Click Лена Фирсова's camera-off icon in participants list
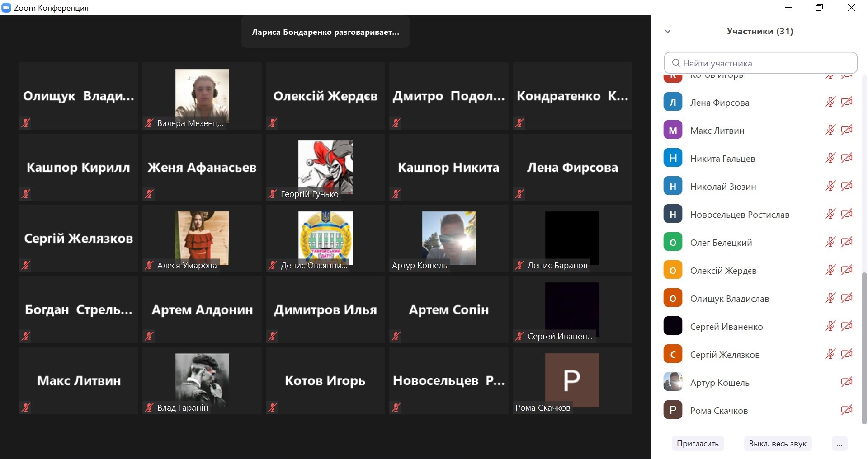 tap(847, 102)
